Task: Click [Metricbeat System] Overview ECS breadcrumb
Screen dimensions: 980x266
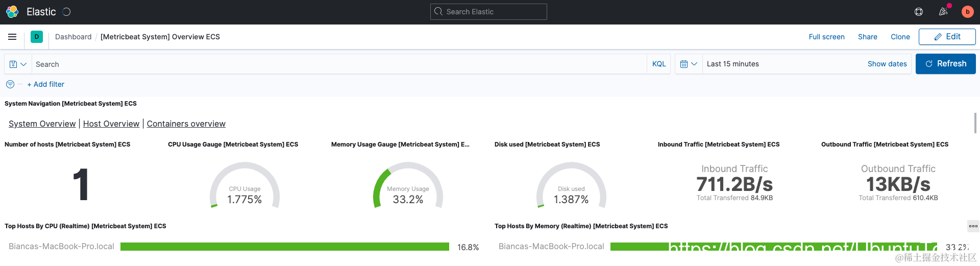Action: (x=160, y=37)
